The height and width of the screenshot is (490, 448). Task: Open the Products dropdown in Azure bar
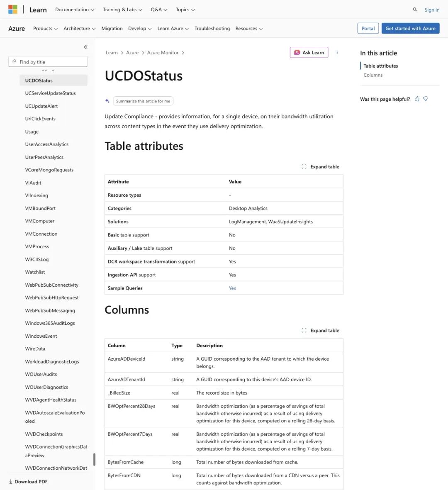[45, 29]
